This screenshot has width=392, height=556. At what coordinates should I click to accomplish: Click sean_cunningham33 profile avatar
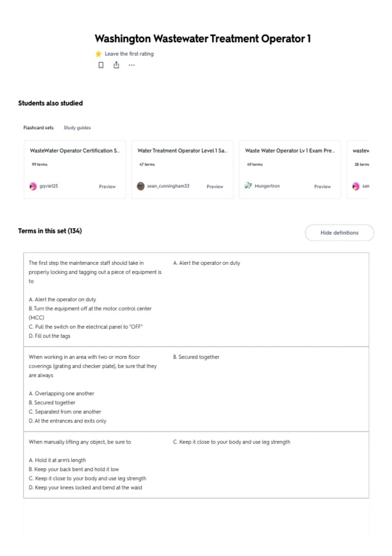point(141,186)
